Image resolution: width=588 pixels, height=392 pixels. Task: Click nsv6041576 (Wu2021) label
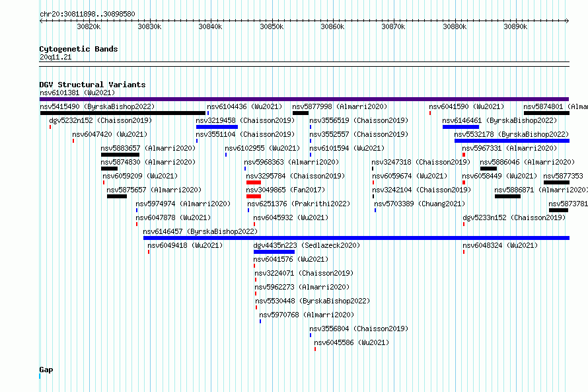[291, 259]
